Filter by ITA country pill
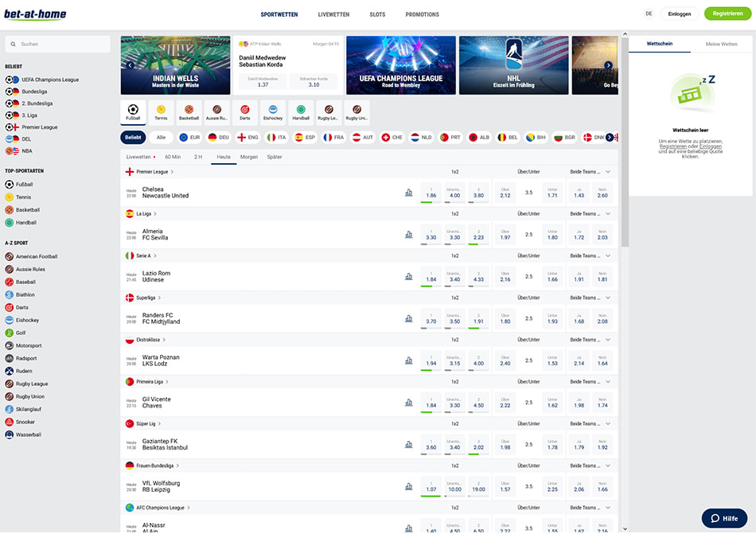This screenshot has height=534, width=756. pyautogui.click(x=277, y=138)
